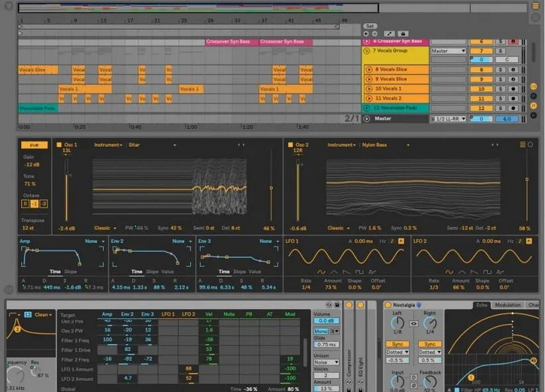Select sub octave -1 button
The image size is (545, 392).
click(x=34, y=203)
